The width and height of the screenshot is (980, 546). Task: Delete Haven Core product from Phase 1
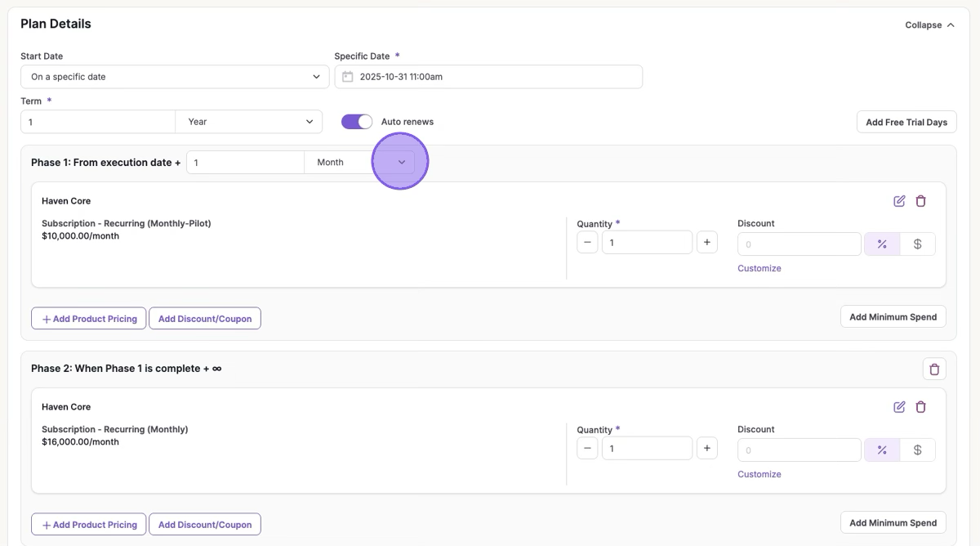click(920, 201)
